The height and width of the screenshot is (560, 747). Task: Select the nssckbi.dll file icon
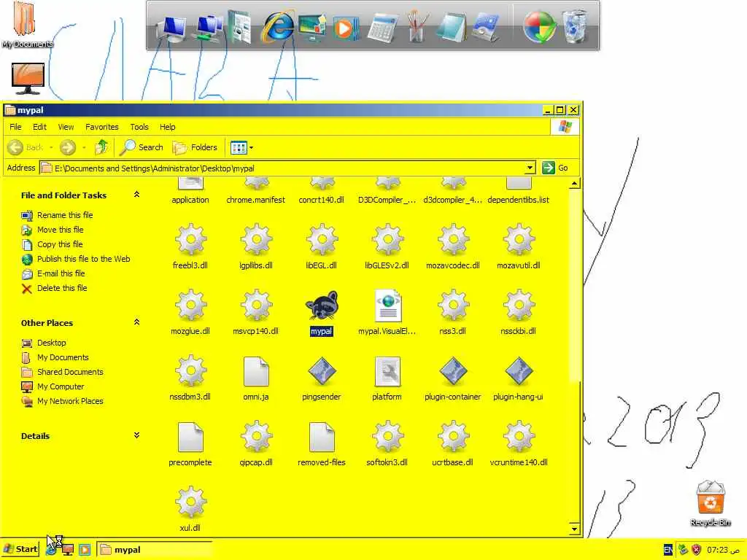click(x=519, y=306)
